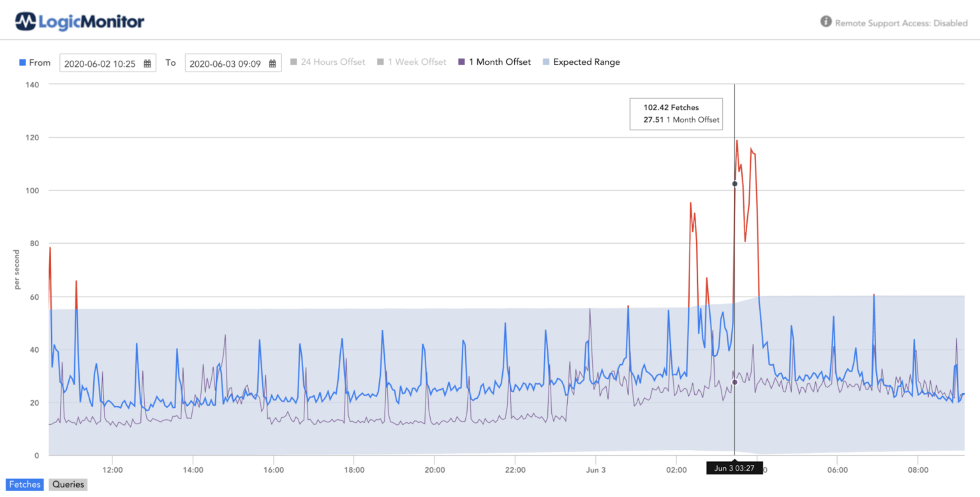Click the From date input field

click(102, 63)
